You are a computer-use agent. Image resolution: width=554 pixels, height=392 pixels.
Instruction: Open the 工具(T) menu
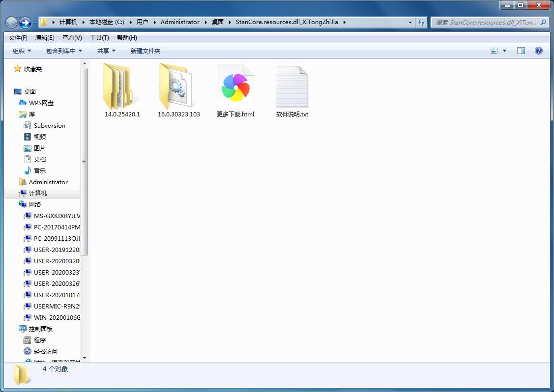point(99,38)
